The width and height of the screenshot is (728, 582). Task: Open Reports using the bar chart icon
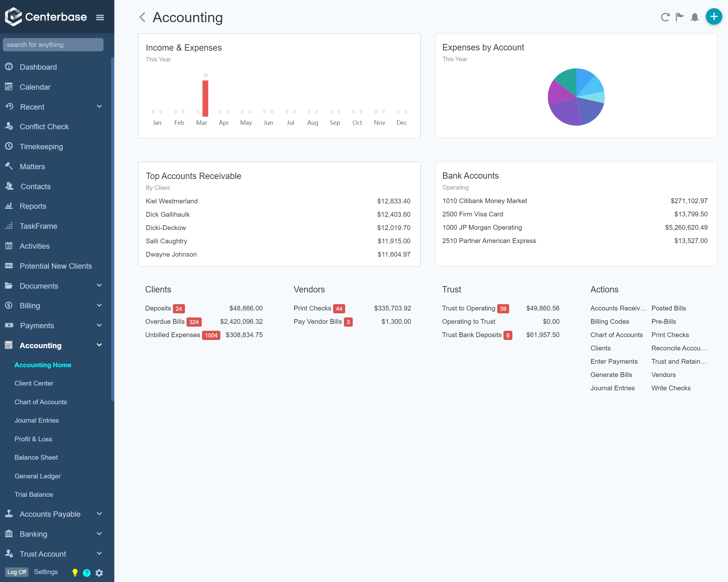9,206
